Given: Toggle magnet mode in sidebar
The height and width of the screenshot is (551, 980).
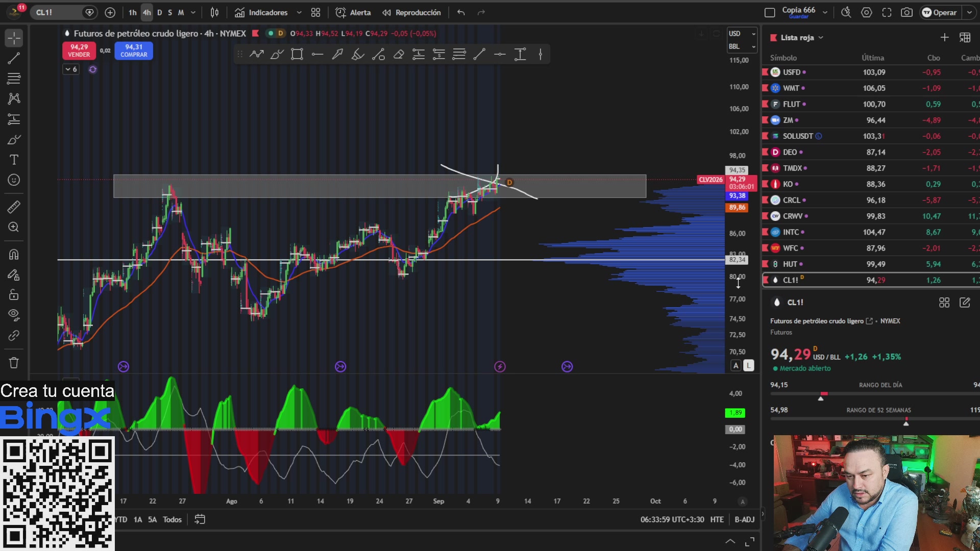Looking at the screenshot, I should coord(14,254).
